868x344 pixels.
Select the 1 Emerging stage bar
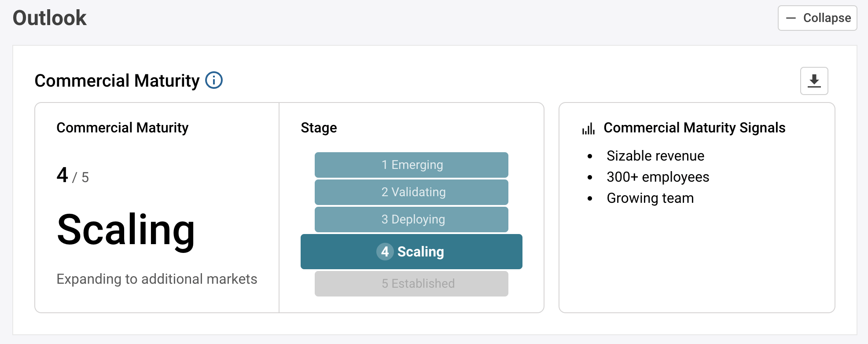(x=411, y=165)
